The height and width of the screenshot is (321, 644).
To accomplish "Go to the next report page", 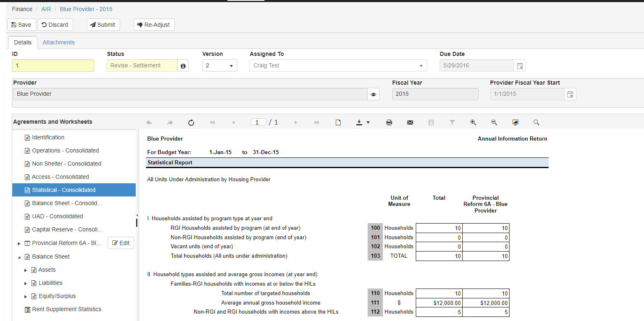I will (296, 122).
